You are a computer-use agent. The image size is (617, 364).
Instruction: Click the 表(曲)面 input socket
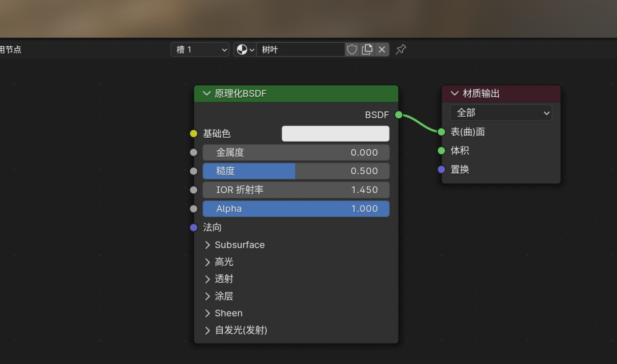[x=441, y=131]
